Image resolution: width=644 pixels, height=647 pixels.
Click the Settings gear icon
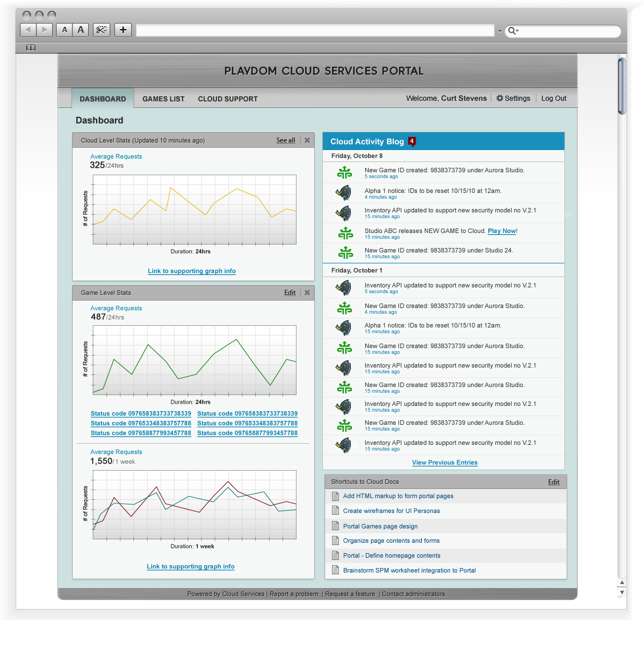pos(500,98)
